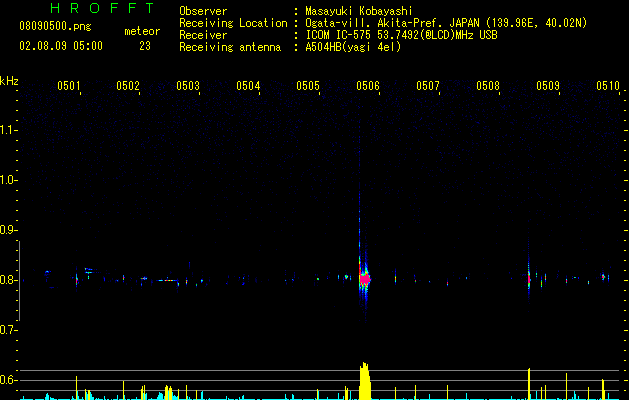Click the 0502 time marker

128,86
